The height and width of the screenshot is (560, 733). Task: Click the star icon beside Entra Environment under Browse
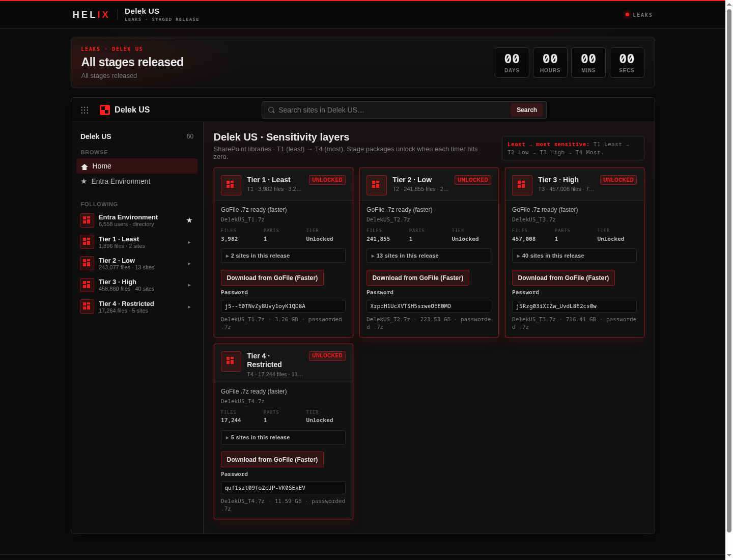coord(84,181)
